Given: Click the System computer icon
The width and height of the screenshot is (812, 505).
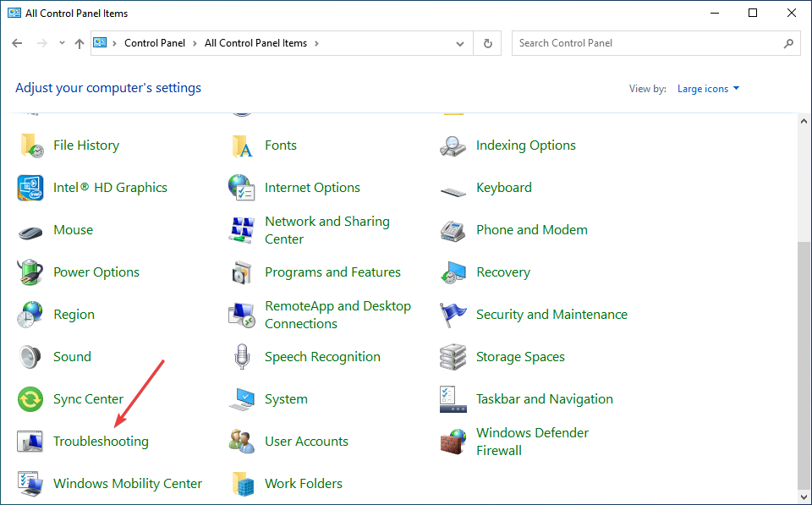Looking at the screenshot, I should coord(242,399).
